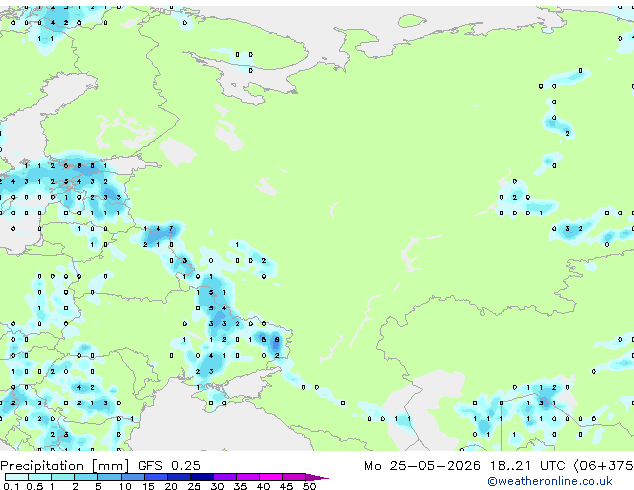Click the 1–2 mm legend color swatch

tap(63, 477)
